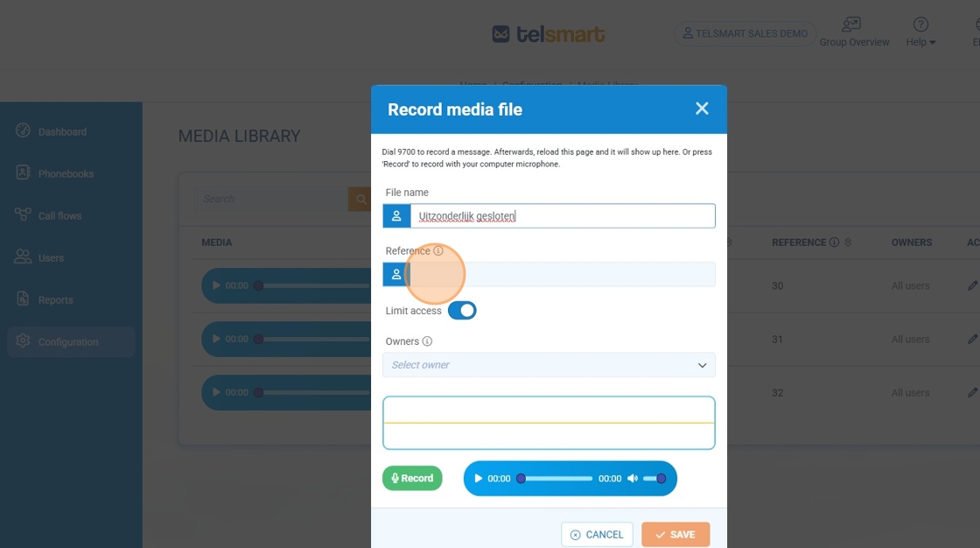Viewport: 980px width, 548px height.
Task: Play the recorded preview in the dialog
Action: point(478,479)
